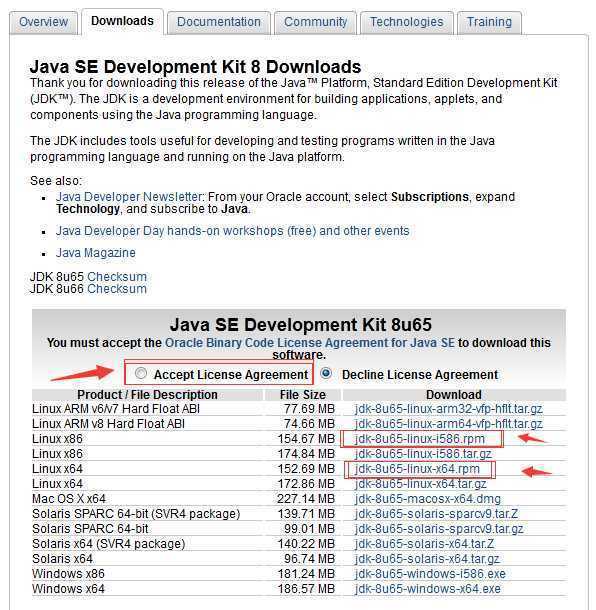Screen dimensions: 596x610
Task: Click the Product / File Description header
Action: (147, 394)
